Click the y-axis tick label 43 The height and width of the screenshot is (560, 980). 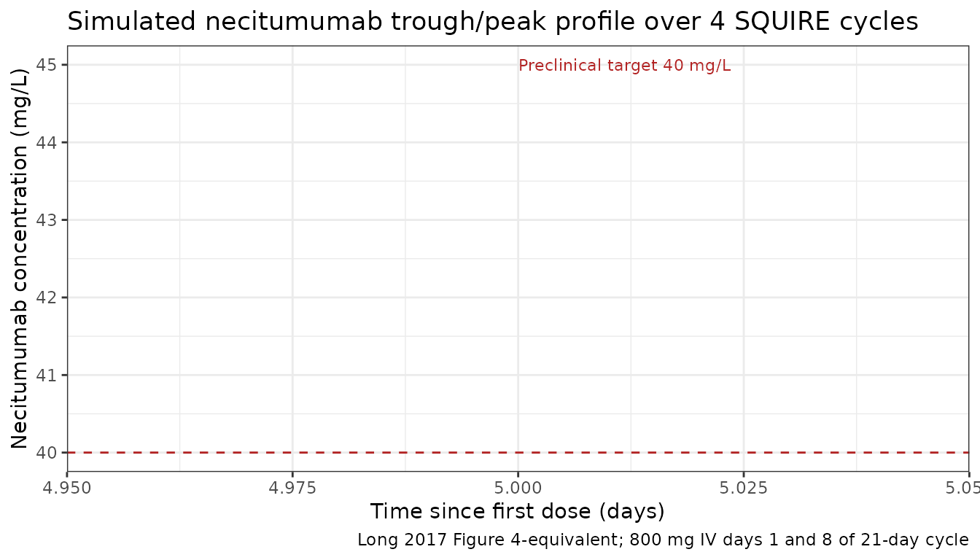tap(47, 220)
